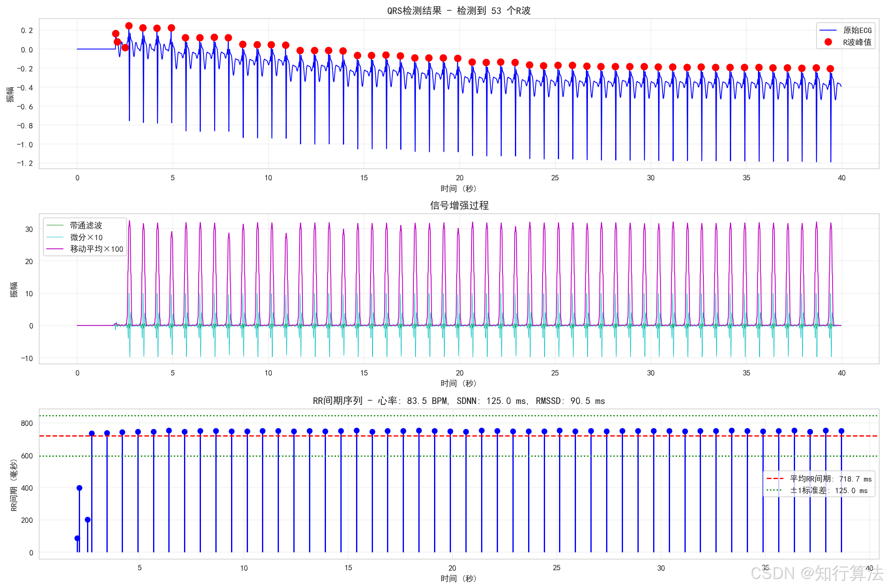Click the QRS检测结果 chart title
The height and width of the screenshot is (588, 885).
(x=458, y=11)
